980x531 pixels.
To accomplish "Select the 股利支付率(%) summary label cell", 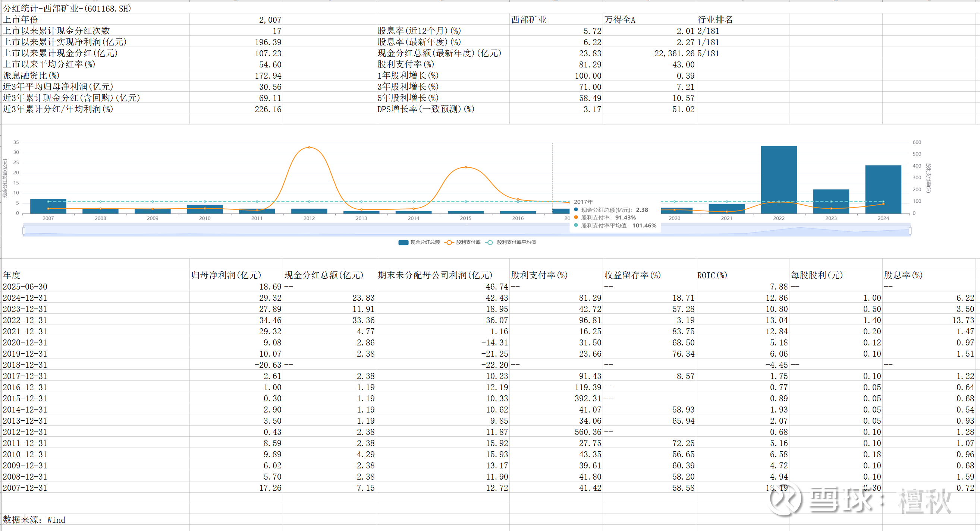I will (x=442, y=64).
